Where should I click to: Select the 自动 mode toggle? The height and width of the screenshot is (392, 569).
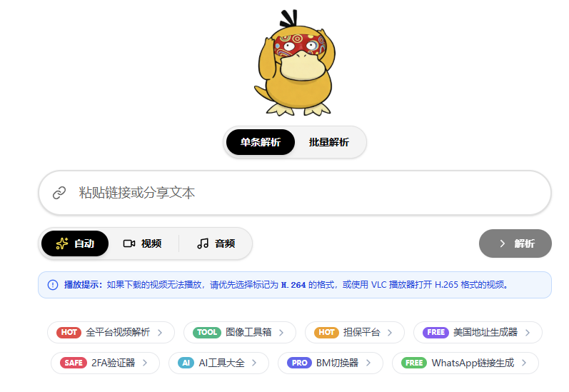[x=75, y=243]
